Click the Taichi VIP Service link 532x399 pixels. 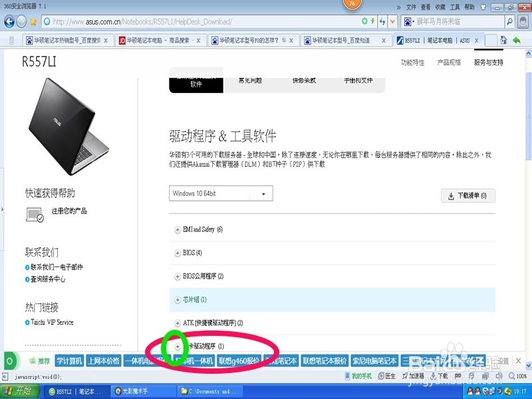[52, 323]
